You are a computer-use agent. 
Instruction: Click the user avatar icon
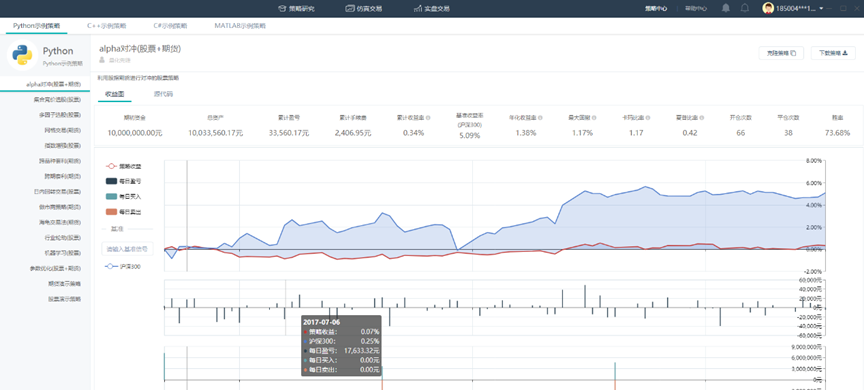768,8
